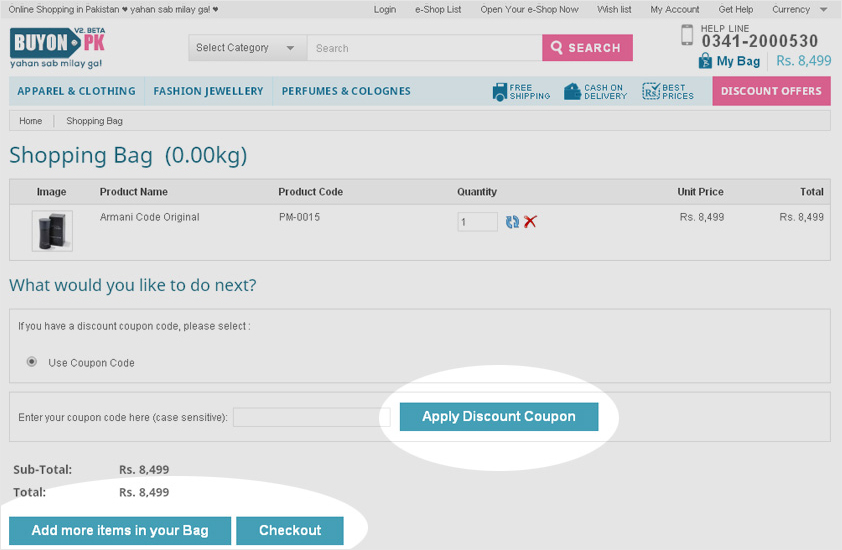Click the BuyOn PK logo

coord(57,47)
